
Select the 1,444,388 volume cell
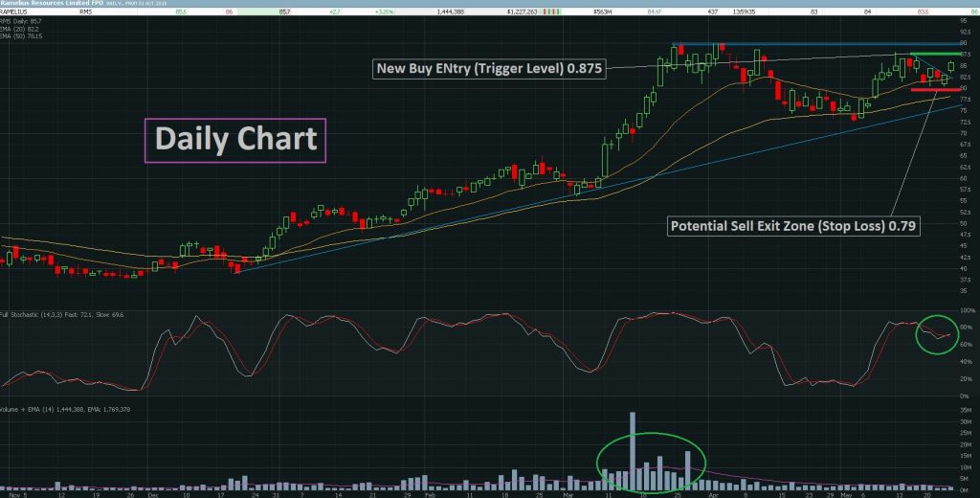tap(450, 11)
